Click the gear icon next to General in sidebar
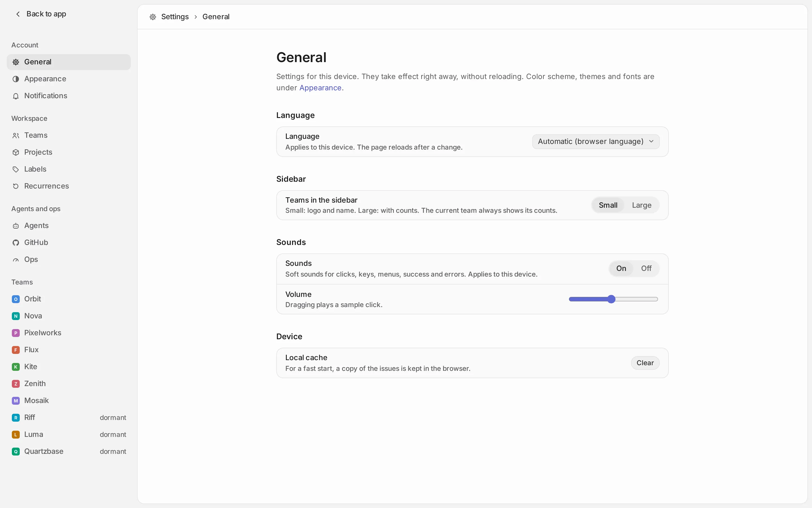The width and height of the screenshot is (812, 508). click(x=16, y=62)
